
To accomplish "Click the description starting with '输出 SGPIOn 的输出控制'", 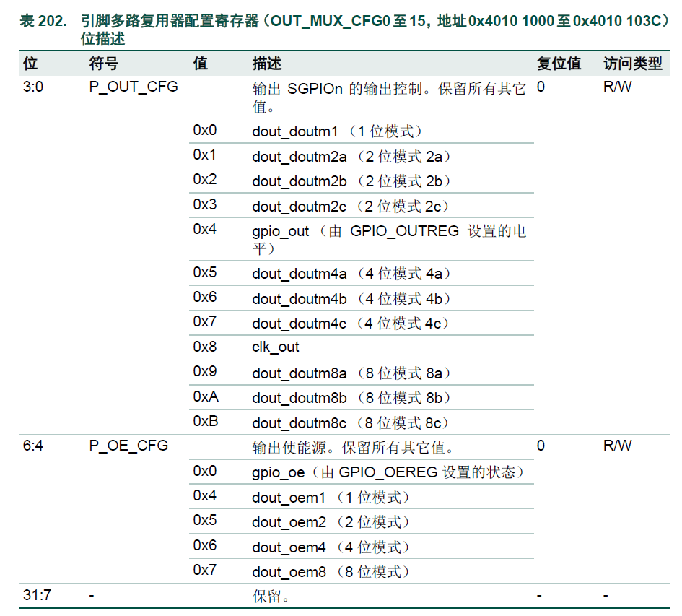I will pos(389,97).
